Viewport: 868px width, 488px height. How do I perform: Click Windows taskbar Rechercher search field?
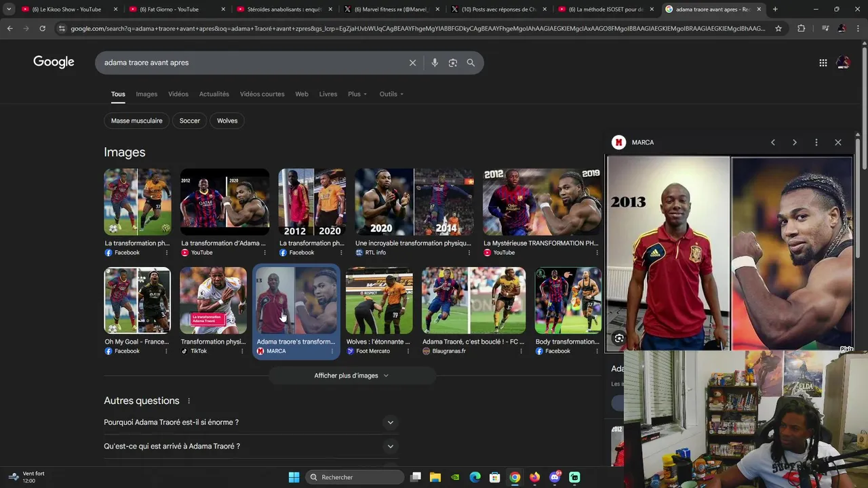355,477
